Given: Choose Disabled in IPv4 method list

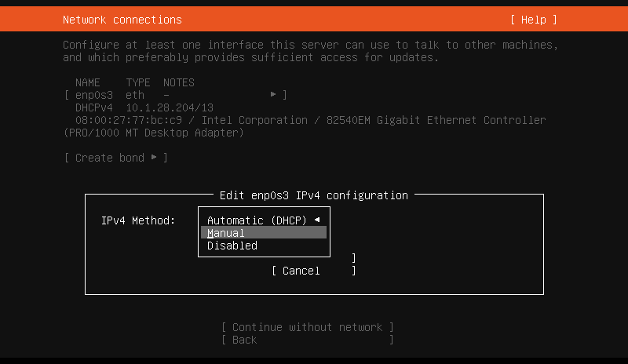Looking at the screenshot, I should (x=232, y=246).
